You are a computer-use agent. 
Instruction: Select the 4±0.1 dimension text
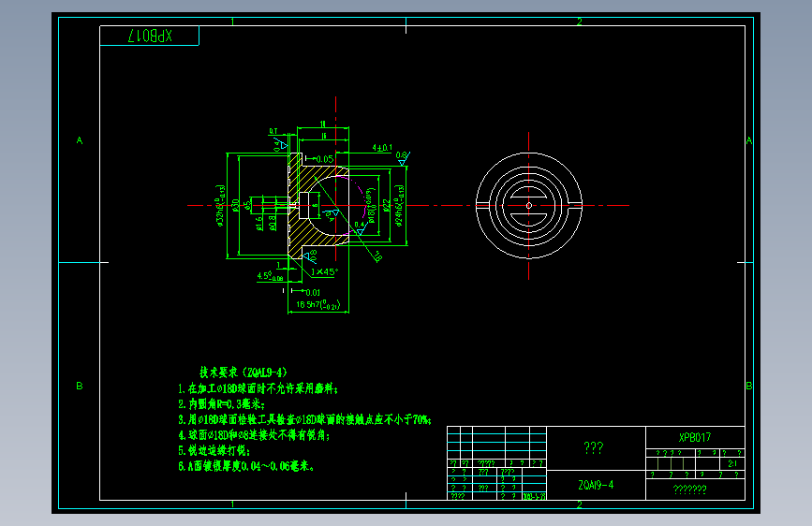coord(382,148)
